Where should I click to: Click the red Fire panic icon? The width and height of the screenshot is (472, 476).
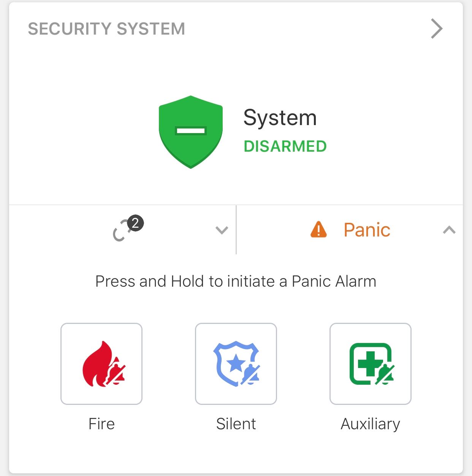pyautogui.click(x=103, y=364)
